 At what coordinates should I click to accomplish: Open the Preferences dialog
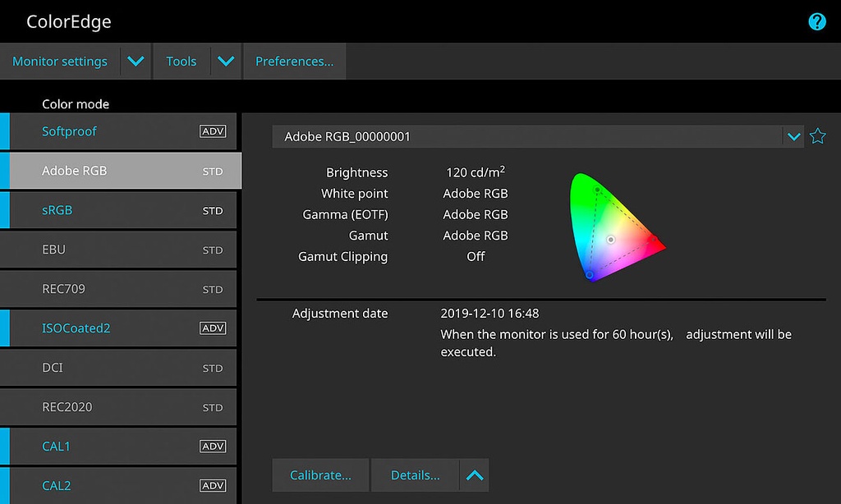294,61
